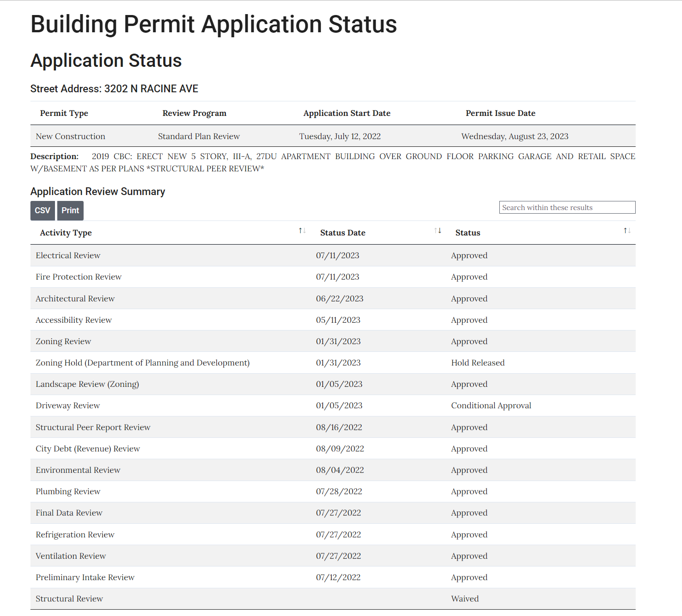Click status date '08/04/2022'
The height and width of the screenshot is (616, 682).
pos(340,470)
